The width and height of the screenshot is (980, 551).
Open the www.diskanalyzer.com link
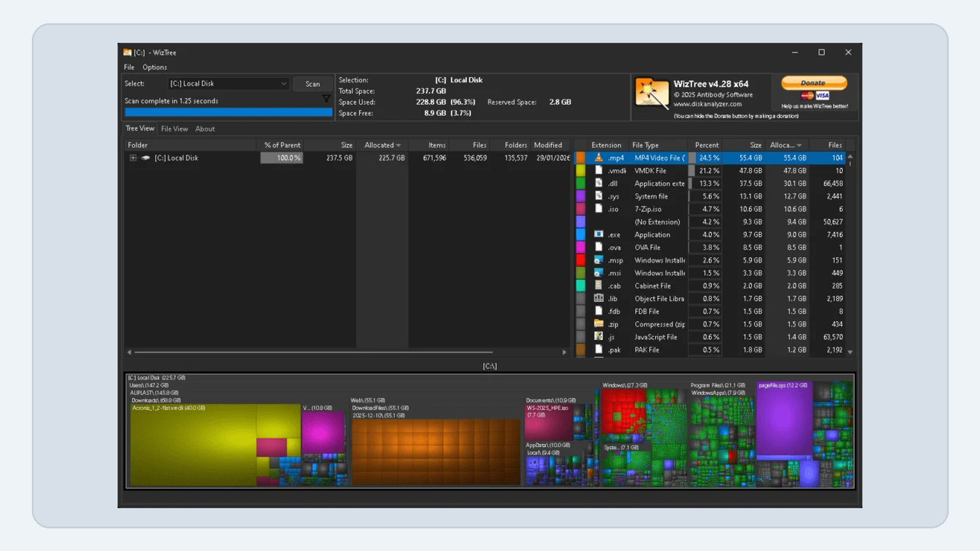[x=707, y=104]
